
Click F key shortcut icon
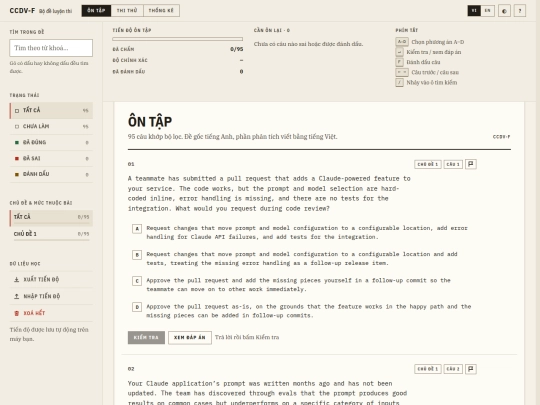(x=399, y=62)
